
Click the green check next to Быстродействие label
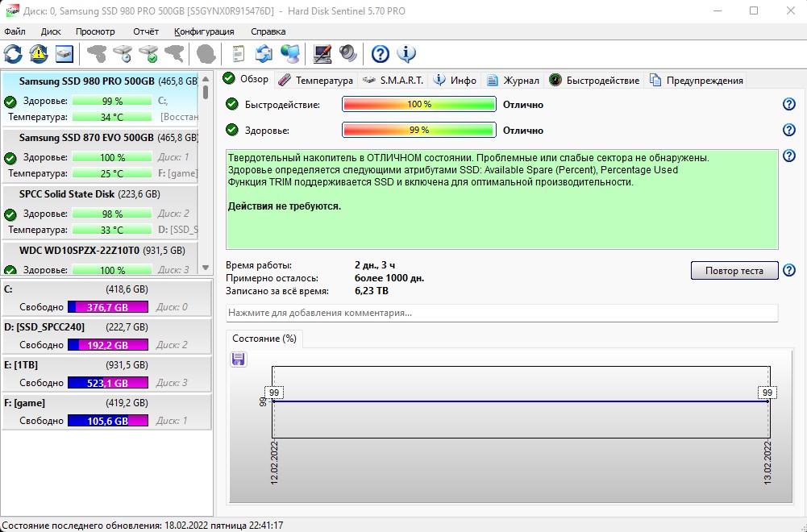pyautogui.click(x=232, y=105)
